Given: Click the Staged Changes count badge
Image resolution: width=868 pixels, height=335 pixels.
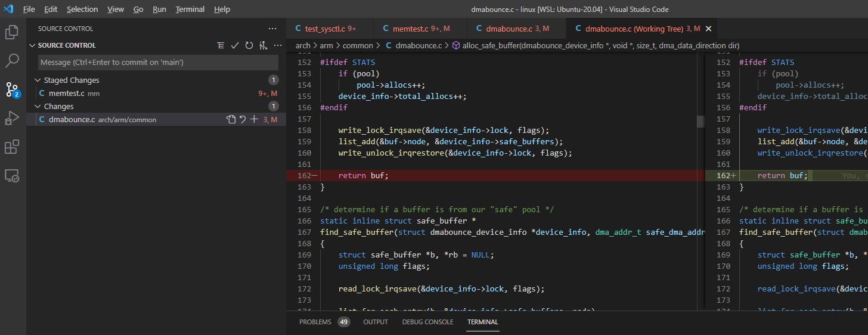Looking at the screenshot, I should pyautogui.click(x=274, y=80).
